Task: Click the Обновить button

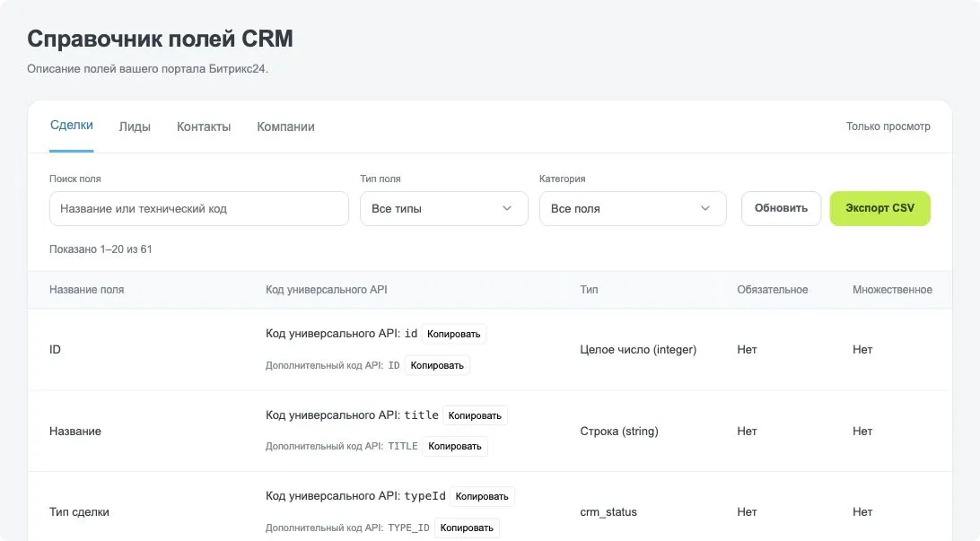Action: pyautogui.click(x=781, y=208)
